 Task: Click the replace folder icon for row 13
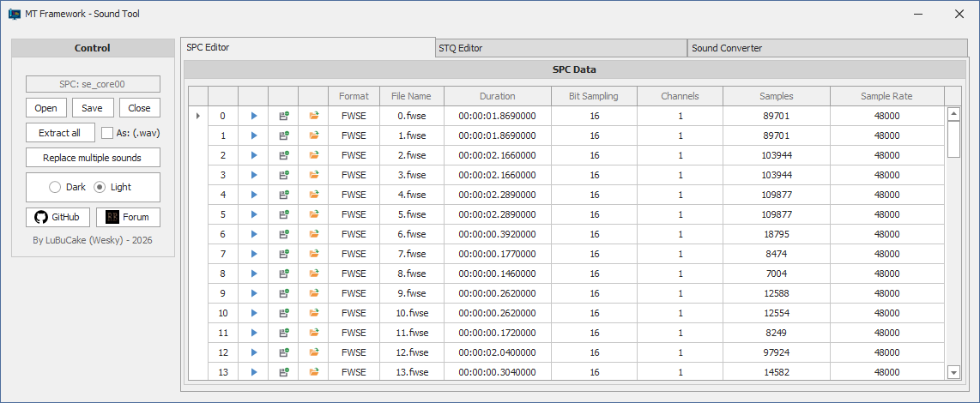click(314, 372)
